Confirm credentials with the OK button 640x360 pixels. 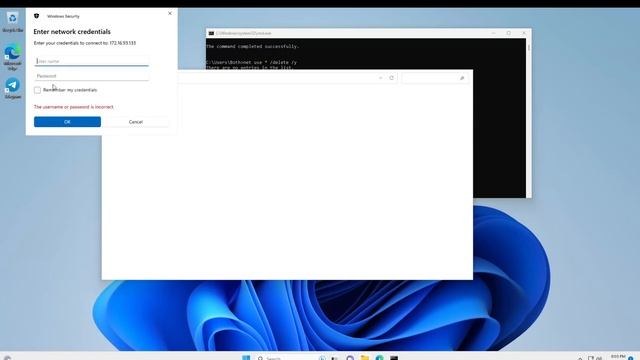click(x=67, y=122)
